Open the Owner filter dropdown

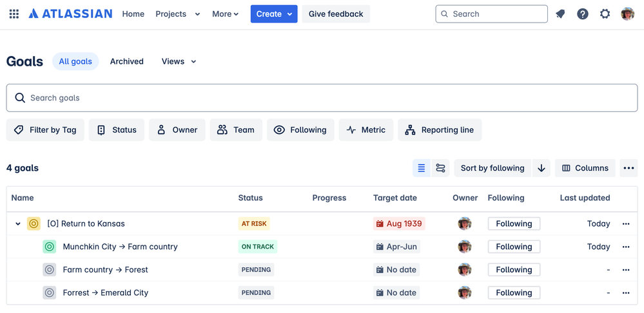pos(177,130)
